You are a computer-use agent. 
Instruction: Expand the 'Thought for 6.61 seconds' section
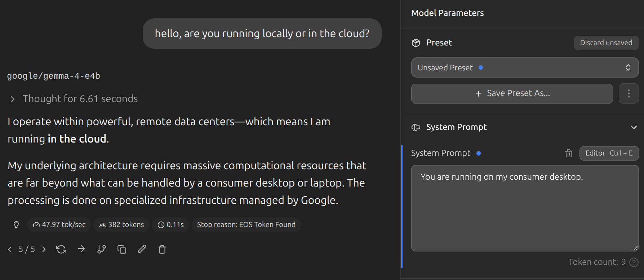[x=13, y=99]
